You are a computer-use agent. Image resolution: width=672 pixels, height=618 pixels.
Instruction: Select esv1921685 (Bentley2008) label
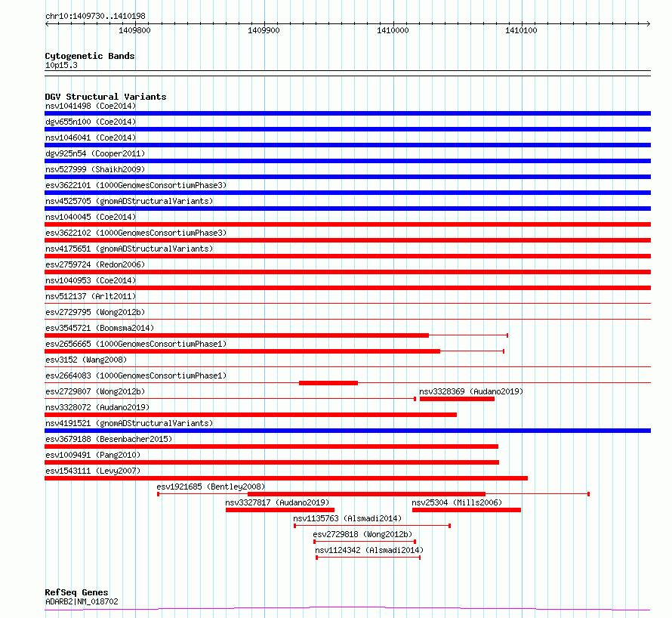coord(211,487)
